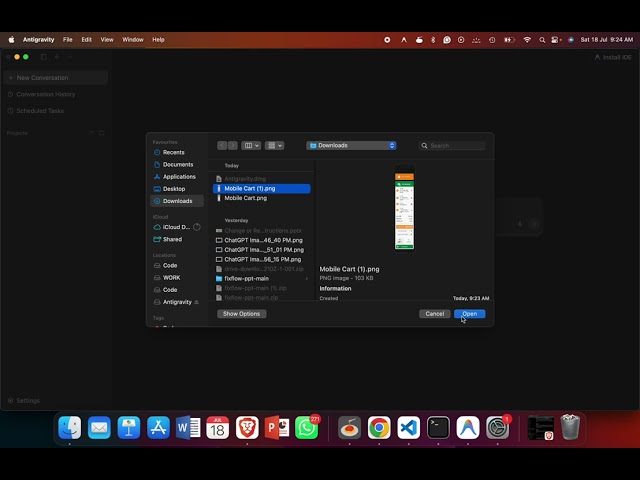This screenshot has width=640, height=480.
Task: Click the Open button in file dialog
Action: point(469,313)
